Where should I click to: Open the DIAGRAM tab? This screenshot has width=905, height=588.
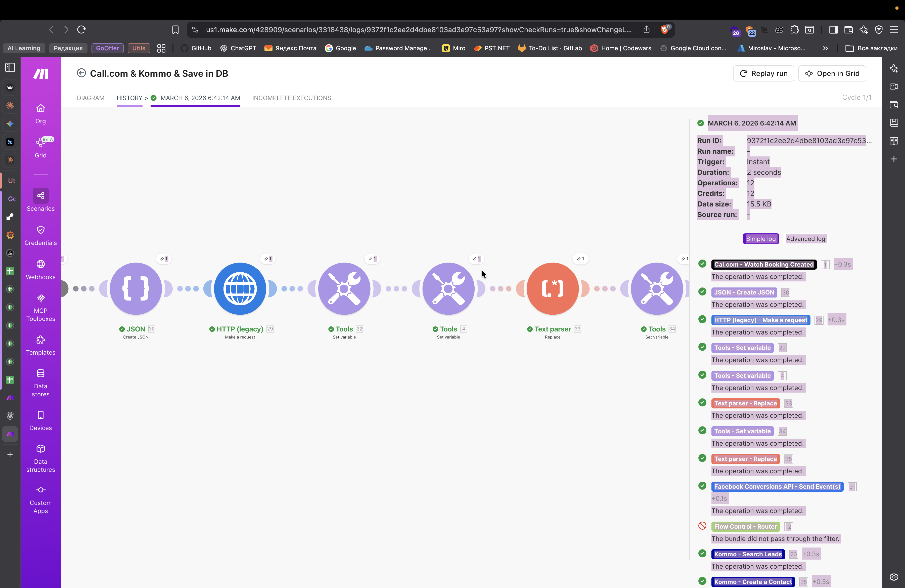coord(90,98)
